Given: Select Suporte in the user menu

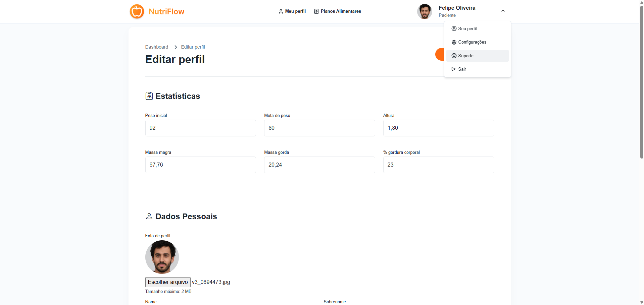Looking at the screenshot, I should pos(466,56).
